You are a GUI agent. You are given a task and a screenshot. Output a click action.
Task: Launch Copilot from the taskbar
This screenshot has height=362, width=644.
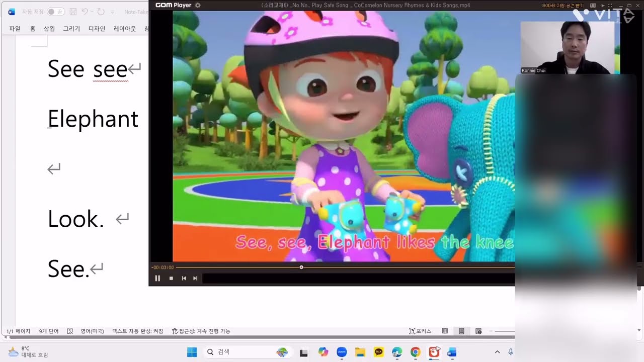(x=323, y=352)
